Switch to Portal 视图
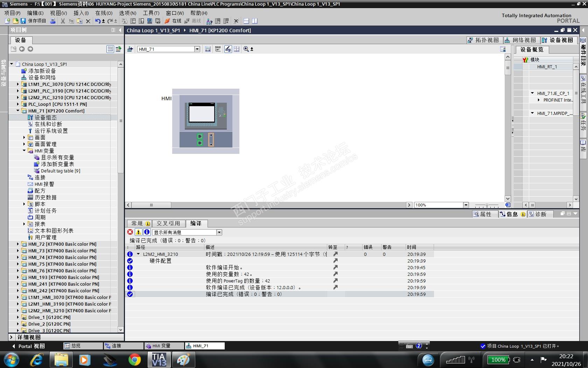 pos(29,346)
